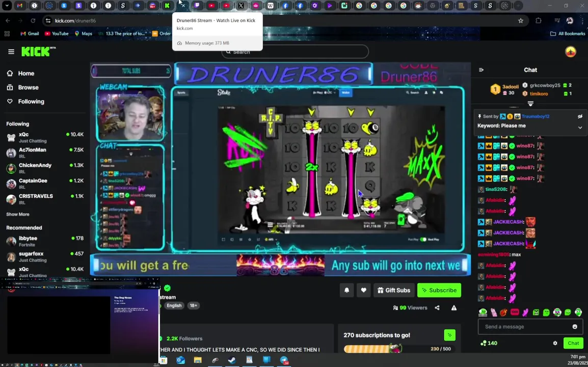The image size is (588, 367).
Task: Pick the first green headphone emote
Action: tap(483, 312)
